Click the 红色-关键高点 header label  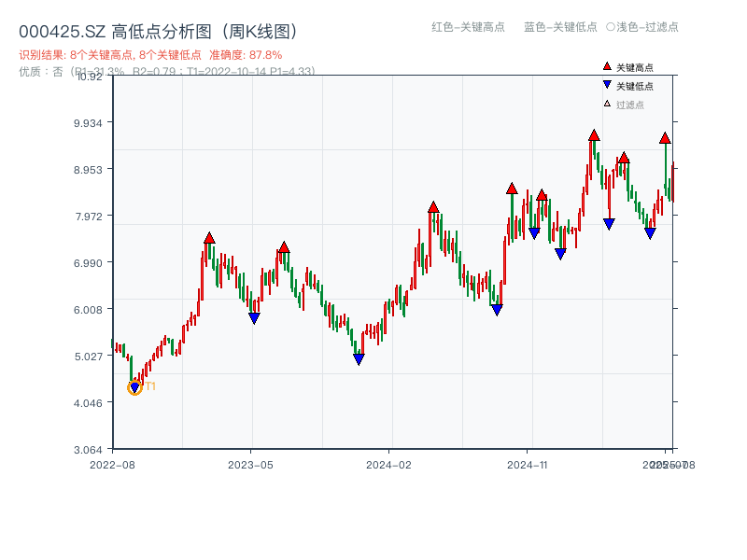click(x=468, y=27)
